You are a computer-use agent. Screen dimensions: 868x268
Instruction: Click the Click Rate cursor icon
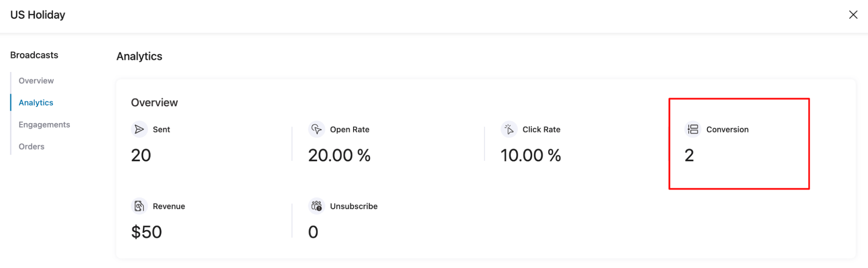click(509, 129)
